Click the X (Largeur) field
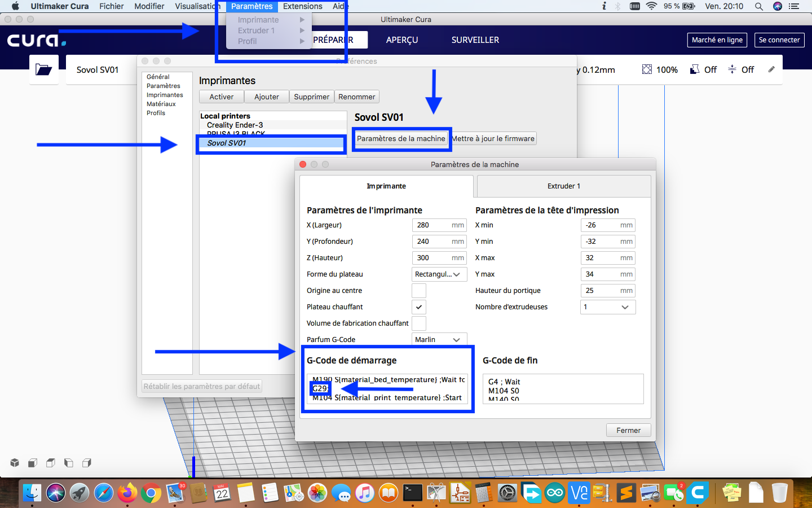Screen dimensions: 812x508 pyautogui.click(x=439, y=225)
